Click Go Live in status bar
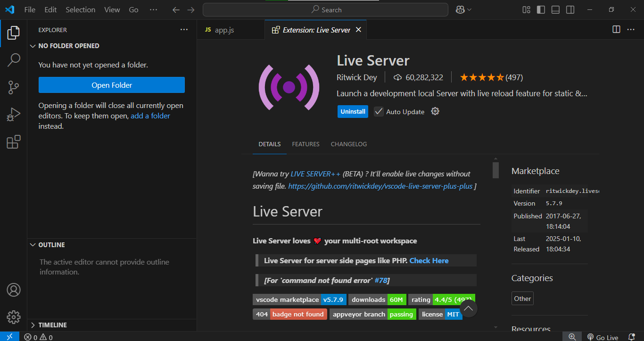 603,337
